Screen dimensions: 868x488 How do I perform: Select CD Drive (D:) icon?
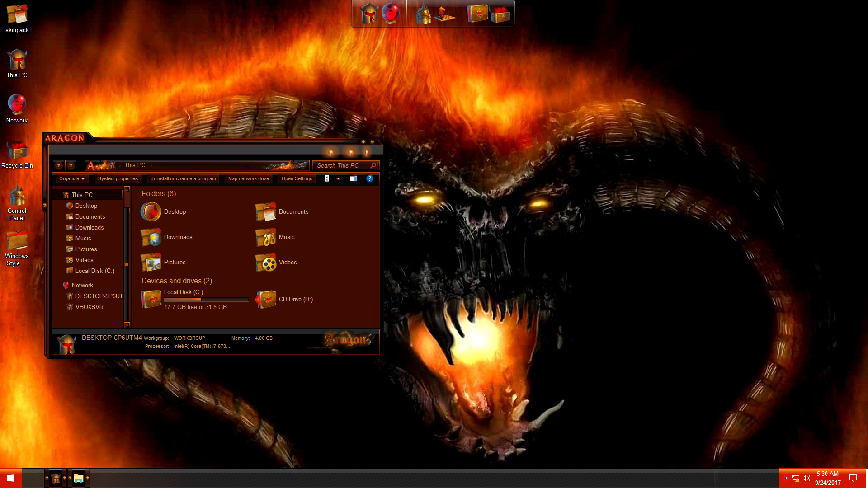(x=266, y=299)
